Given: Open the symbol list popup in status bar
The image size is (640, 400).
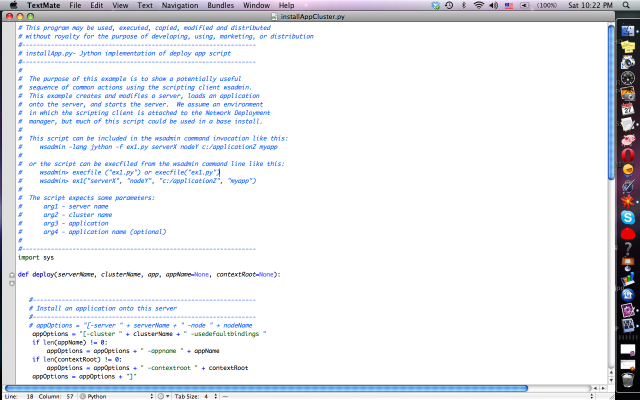Looking at the screenshot, I should 408,396.
